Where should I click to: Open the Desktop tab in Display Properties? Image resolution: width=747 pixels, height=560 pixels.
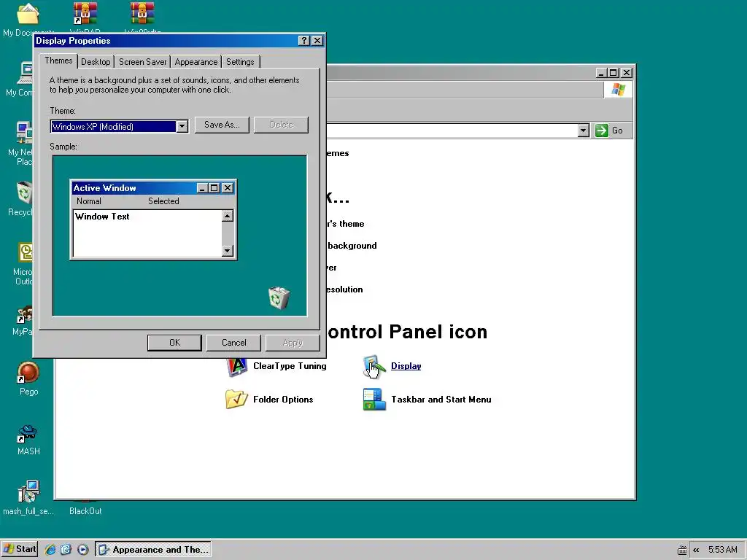tap(96, 62)
